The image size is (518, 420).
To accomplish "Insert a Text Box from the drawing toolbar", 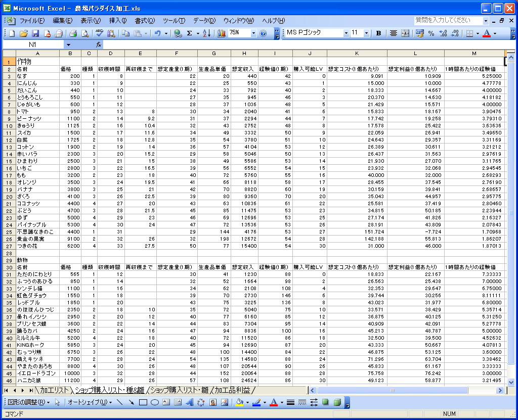I will (x=166, y=402).
